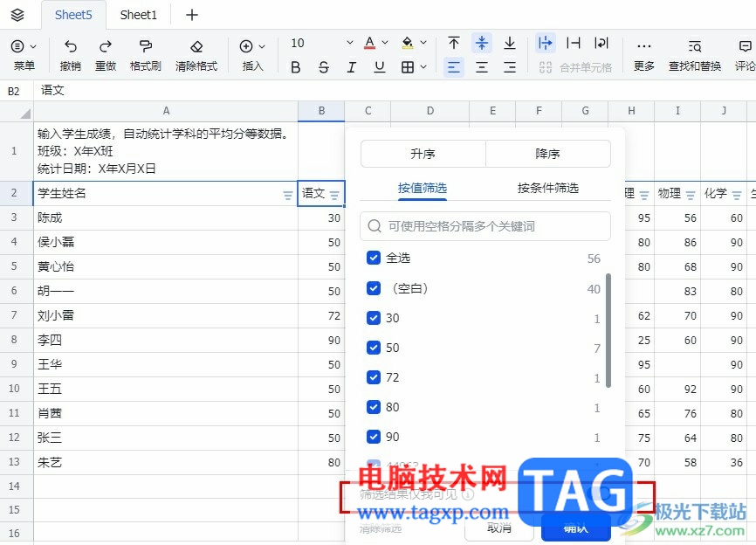The height and width of the screenshot is (545, 756).
Task: Click the cell borders grid icon
Action: 408,67
